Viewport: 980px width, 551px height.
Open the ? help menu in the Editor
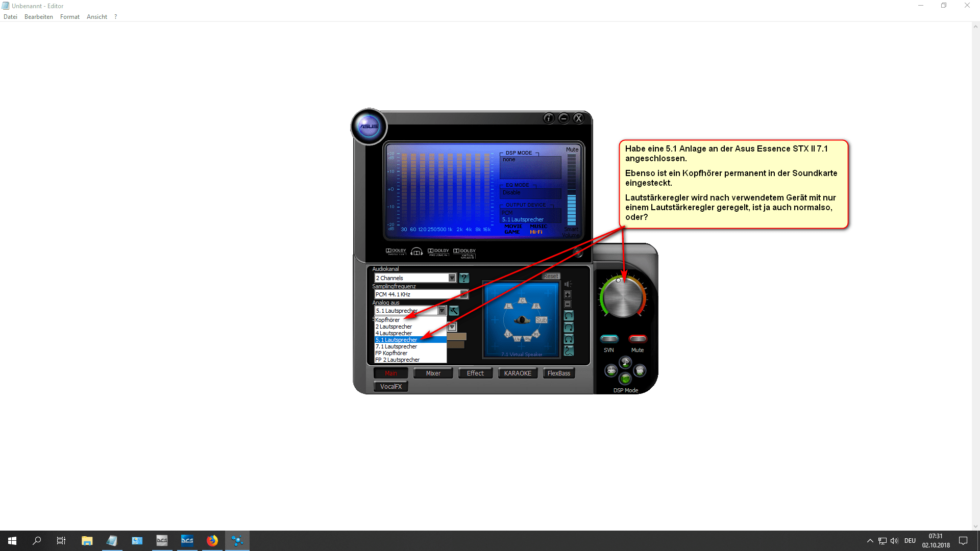click(116, 17)
